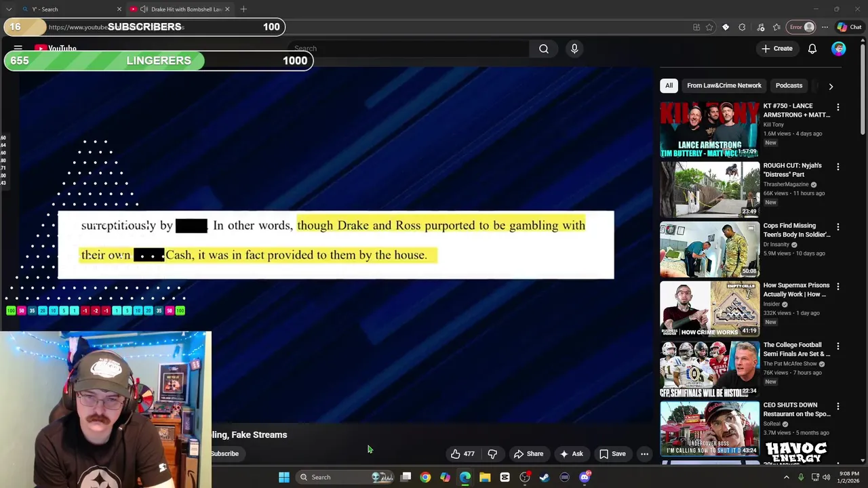868x488 pixels.
Task: Open the clock showing 9:08 PM
Action: click(848, 477)
